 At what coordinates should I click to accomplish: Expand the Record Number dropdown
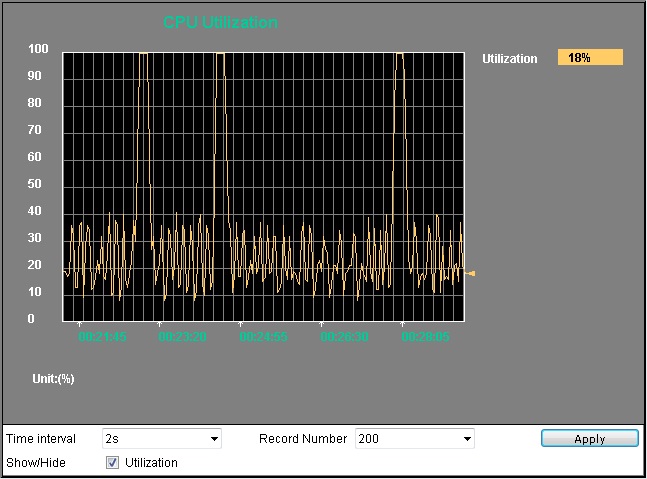tap(414, 439)
